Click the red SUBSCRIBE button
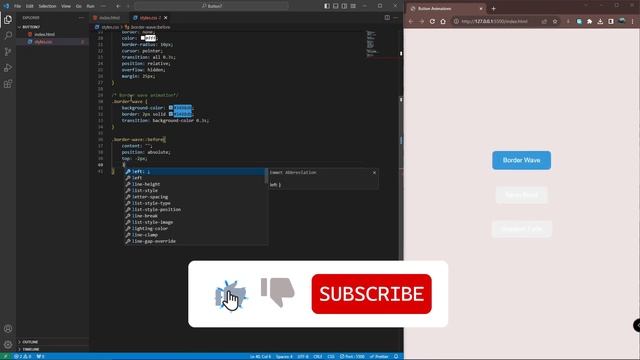640x360 pixels. [x=371, y=294]
